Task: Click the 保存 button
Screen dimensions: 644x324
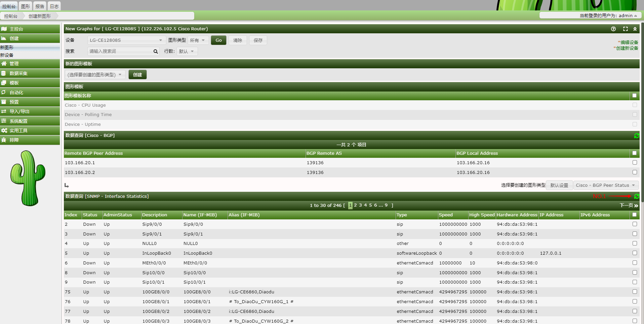Action: pos(258,40)
